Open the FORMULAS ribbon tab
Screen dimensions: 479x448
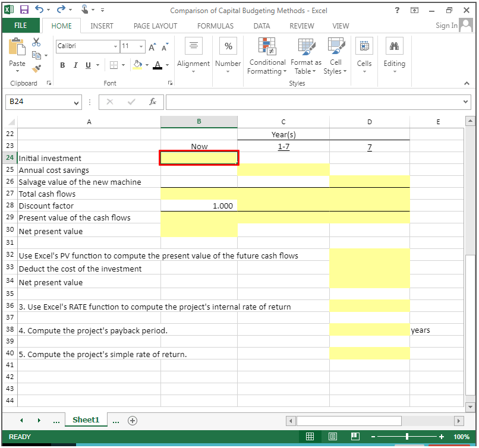(215, 26)
